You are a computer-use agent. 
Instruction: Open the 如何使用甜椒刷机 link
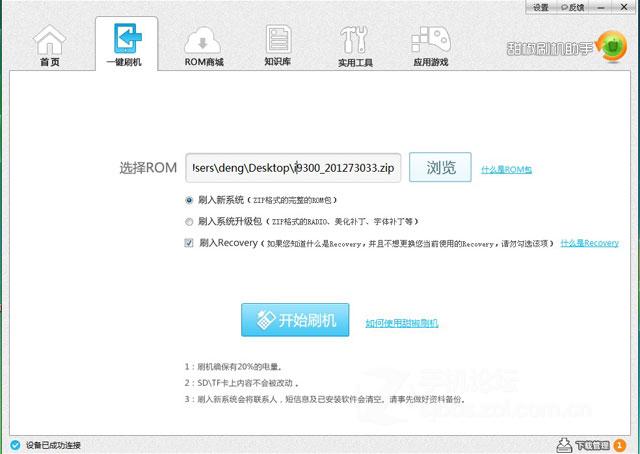[x=402, y=323]
